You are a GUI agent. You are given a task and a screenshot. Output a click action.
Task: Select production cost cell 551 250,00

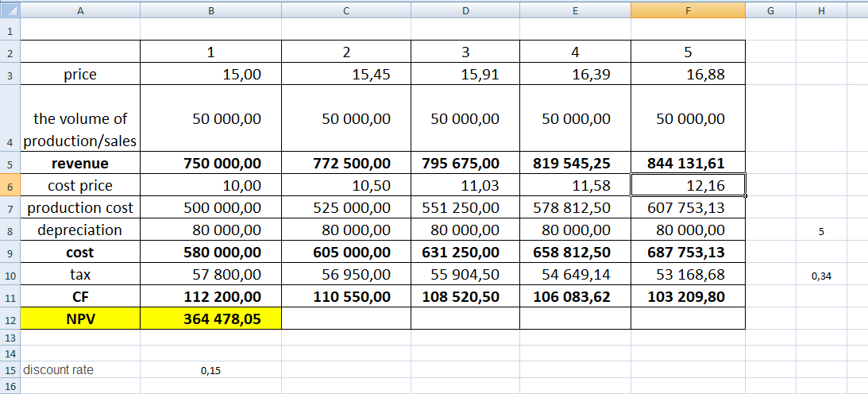click(x=465, y=208)
